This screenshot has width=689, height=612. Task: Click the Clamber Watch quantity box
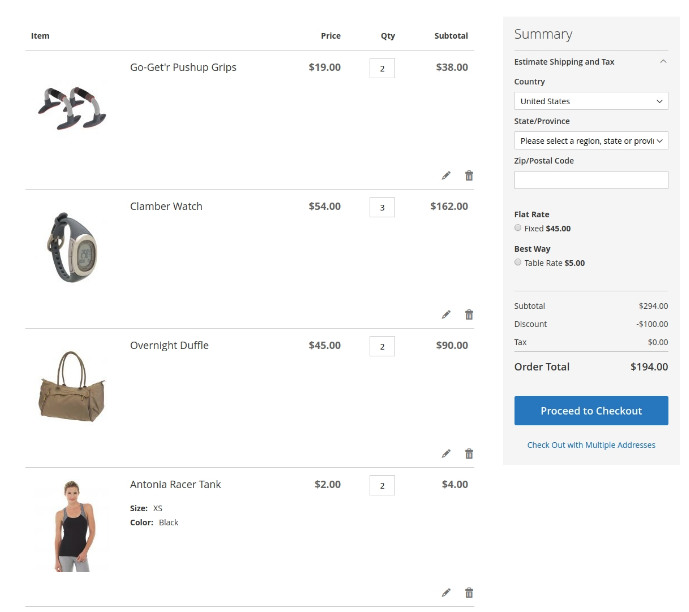tap(381, 207)
